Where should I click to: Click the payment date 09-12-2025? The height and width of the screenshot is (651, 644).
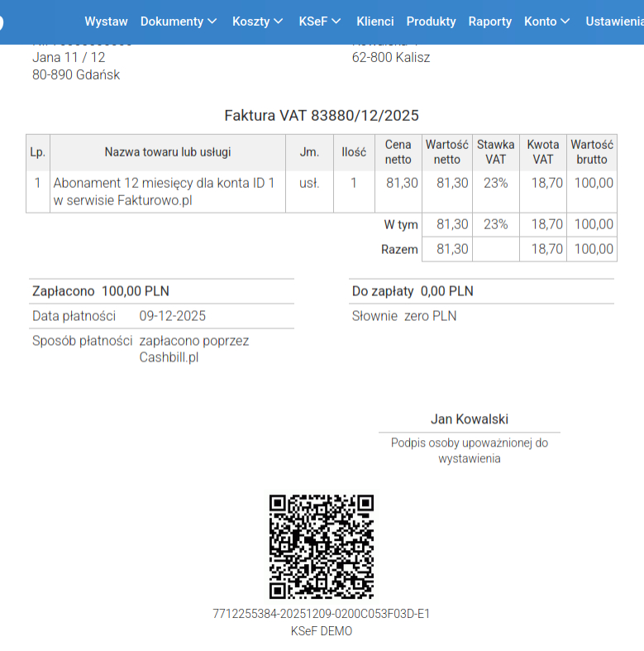tap(172, 316)
